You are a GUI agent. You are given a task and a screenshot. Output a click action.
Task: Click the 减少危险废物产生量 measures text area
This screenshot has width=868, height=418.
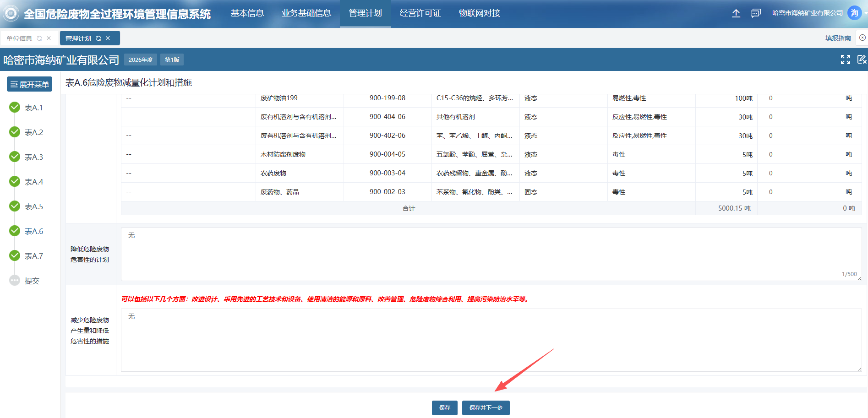tap(491, 340)
